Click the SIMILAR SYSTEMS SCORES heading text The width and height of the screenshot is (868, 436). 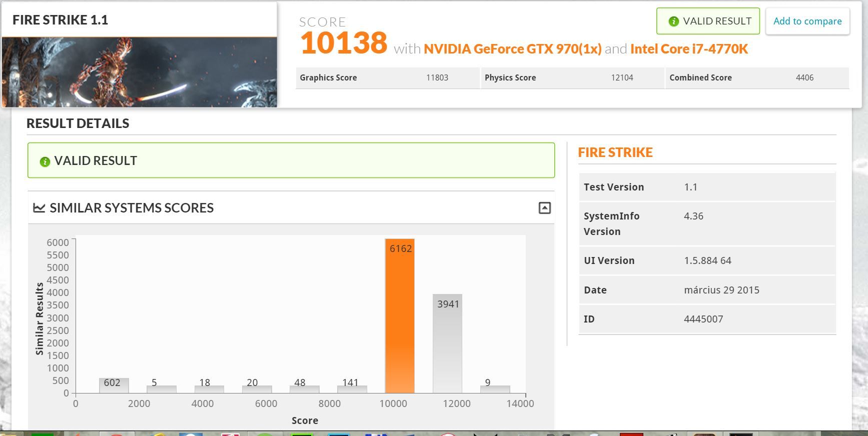coord(132,208)
